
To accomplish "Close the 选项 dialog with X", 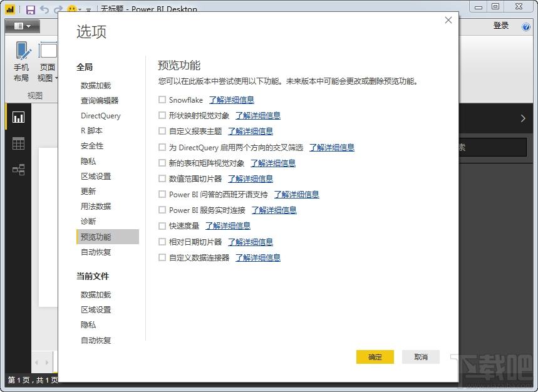I will click(x=448, y=20).
